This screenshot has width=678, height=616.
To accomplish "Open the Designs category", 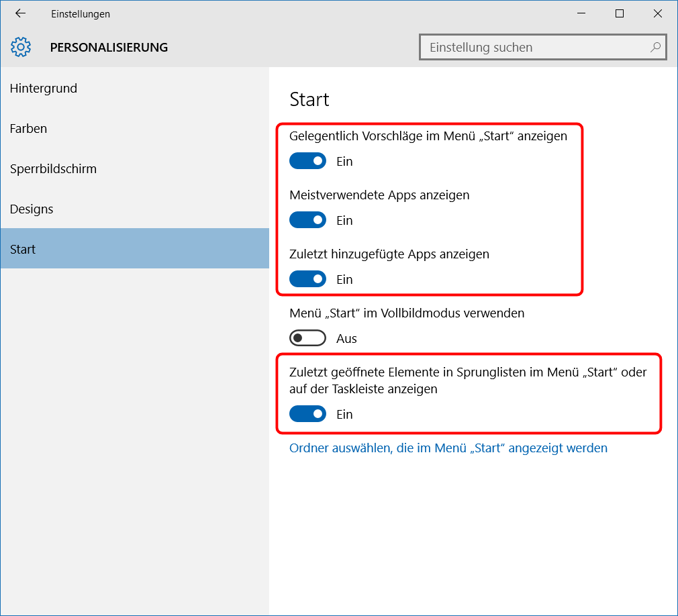I will [32, 209].
